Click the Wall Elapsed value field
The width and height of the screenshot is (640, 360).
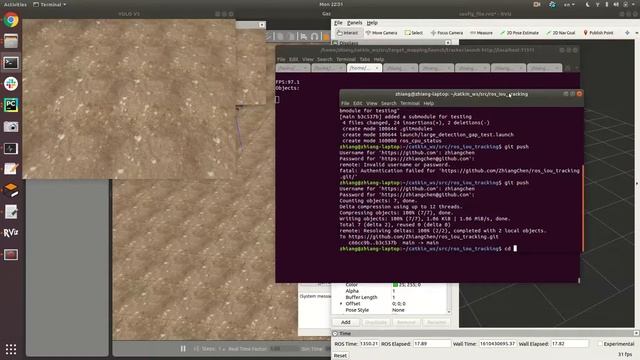[x=570, y=344]
